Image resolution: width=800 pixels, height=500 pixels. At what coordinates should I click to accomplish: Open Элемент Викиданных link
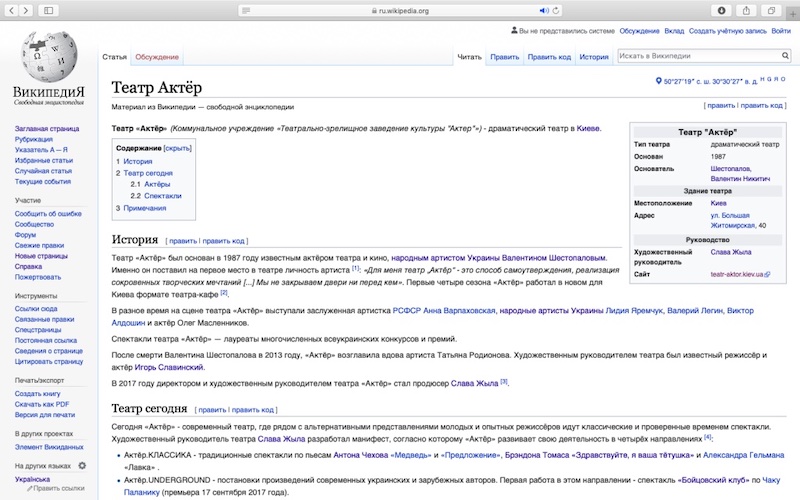tap(49, 447)
